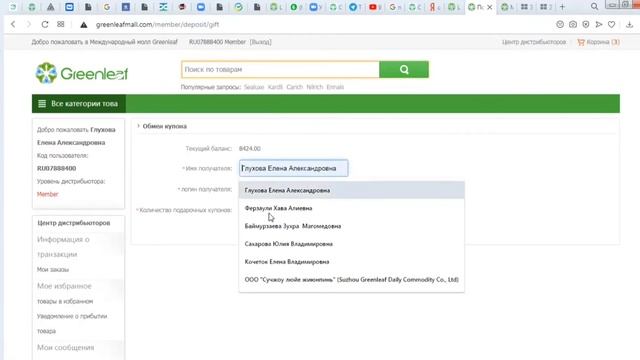This screenshot has width=640, height=360.
Task: Click the send arrow icon in the address bar
Action: 599,24
